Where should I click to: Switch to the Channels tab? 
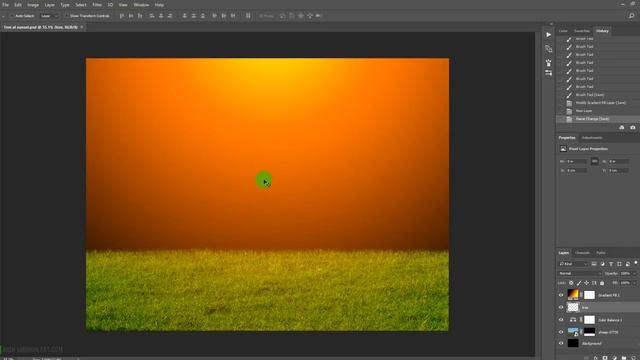(x=582, y=253)
